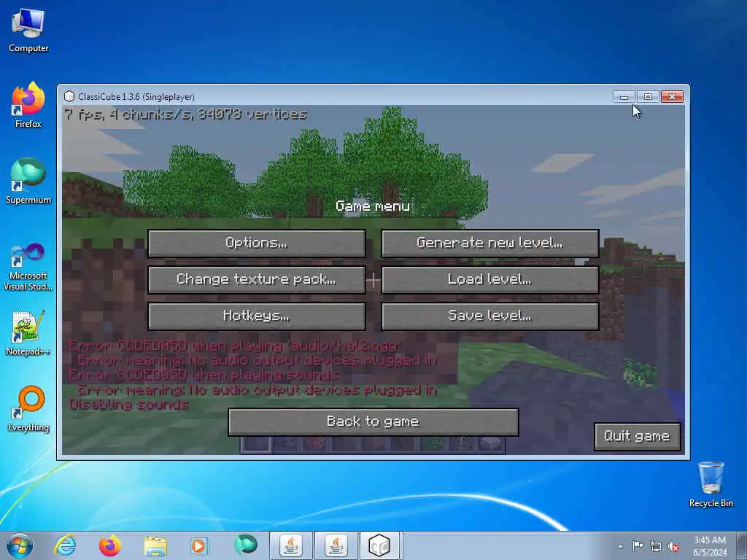The width and height of the screenshot is (747, 560).
Task: Switch to second Java taskbar window
Action: coord(336,545)
